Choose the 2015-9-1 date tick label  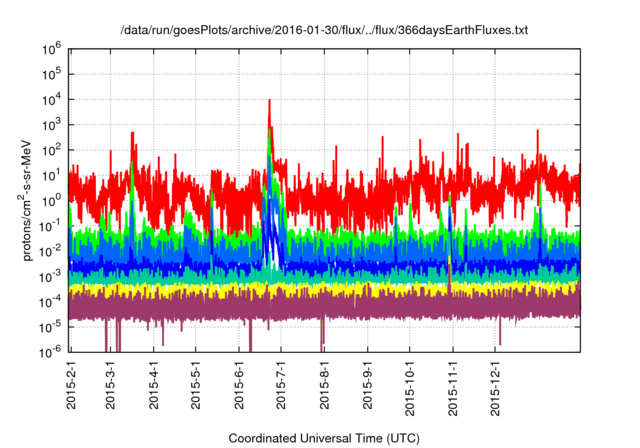(x=370, y=386)
